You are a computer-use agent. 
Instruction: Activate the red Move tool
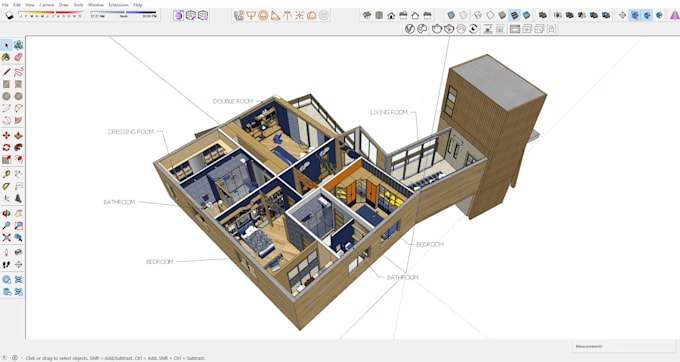[x=6, y=136]
